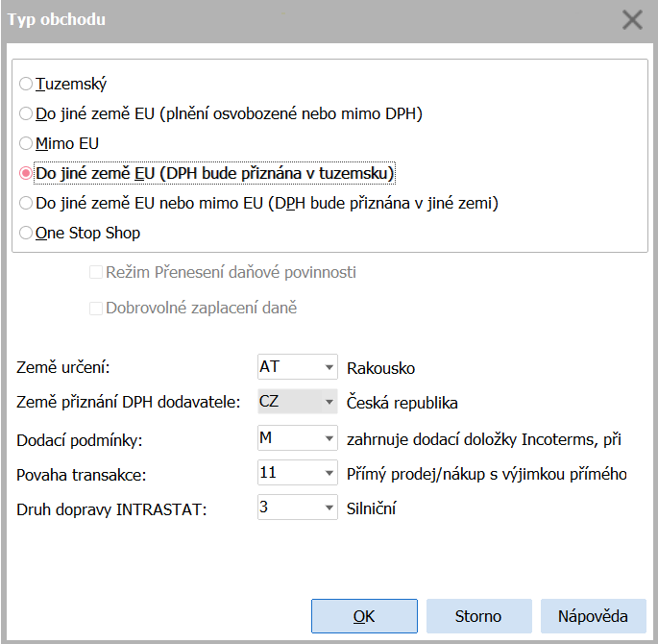Select the Mimo EU radio button
658x644 pixels.
click(x=26, y=144)
